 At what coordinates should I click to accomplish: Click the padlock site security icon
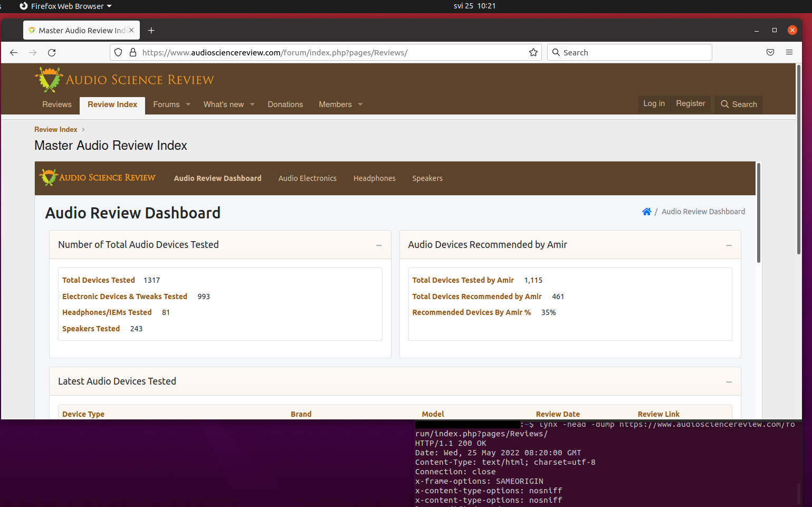(132, 53)
